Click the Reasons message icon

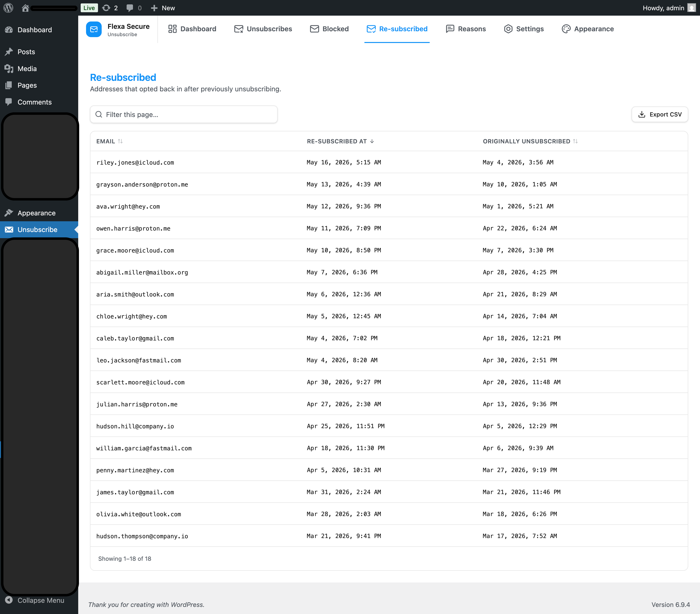450,29
